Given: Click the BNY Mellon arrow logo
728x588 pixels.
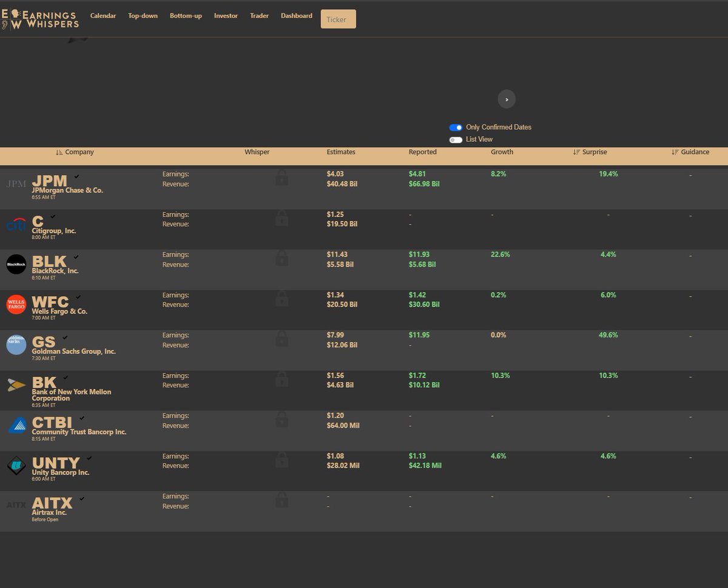Looking at the screenshot, I should coord(16,384).
